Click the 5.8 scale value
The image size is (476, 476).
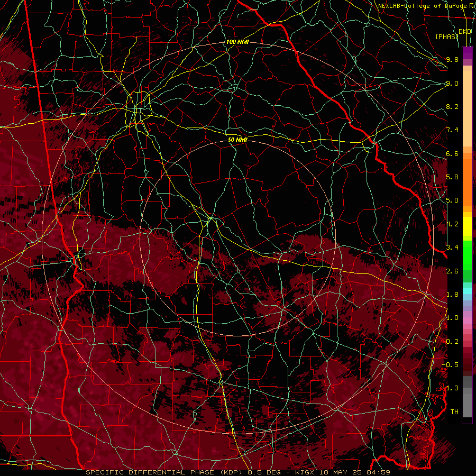point(452,177)
